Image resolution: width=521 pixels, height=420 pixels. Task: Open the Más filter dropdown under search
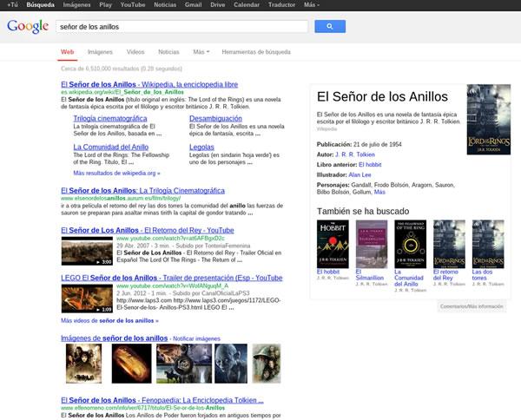[201, 52]
